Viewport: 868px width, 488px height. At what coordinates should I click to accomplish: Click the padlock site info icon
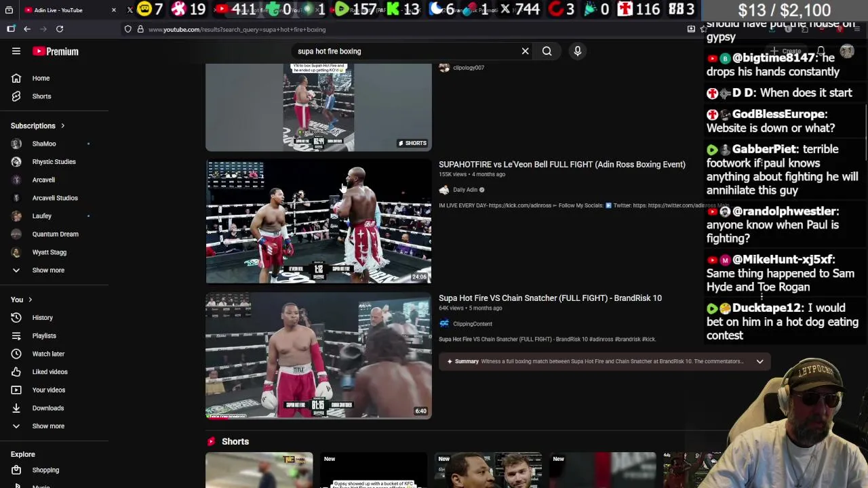tap(140, 29)
